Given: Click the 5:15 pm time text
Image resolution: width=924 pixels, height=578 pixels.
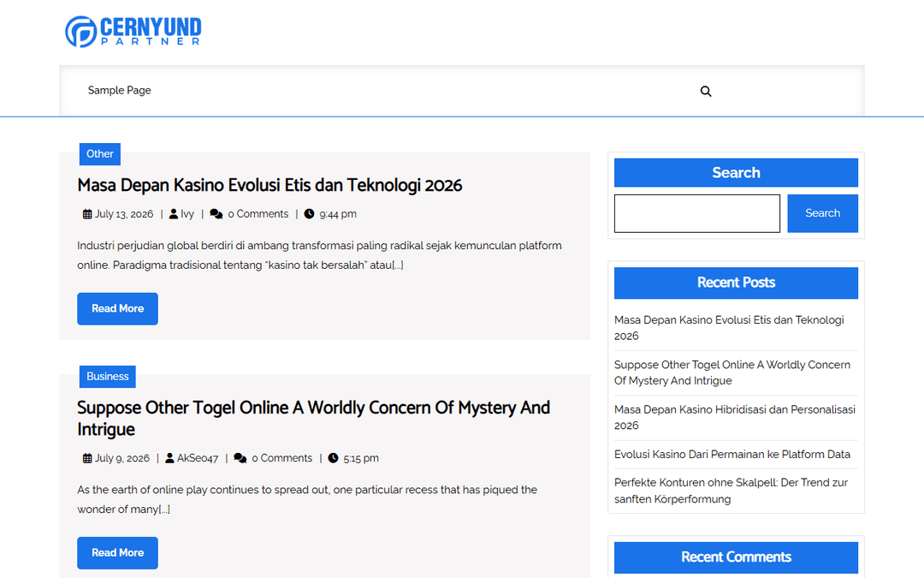Looking at the screenshot, I should (x=361, y=458).
